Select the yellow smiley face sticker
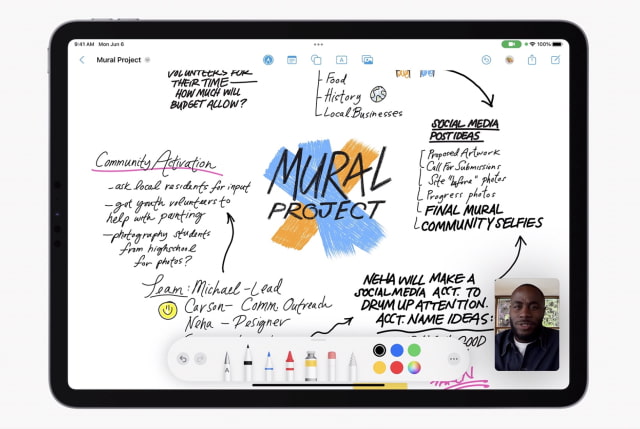 point(167,311)
